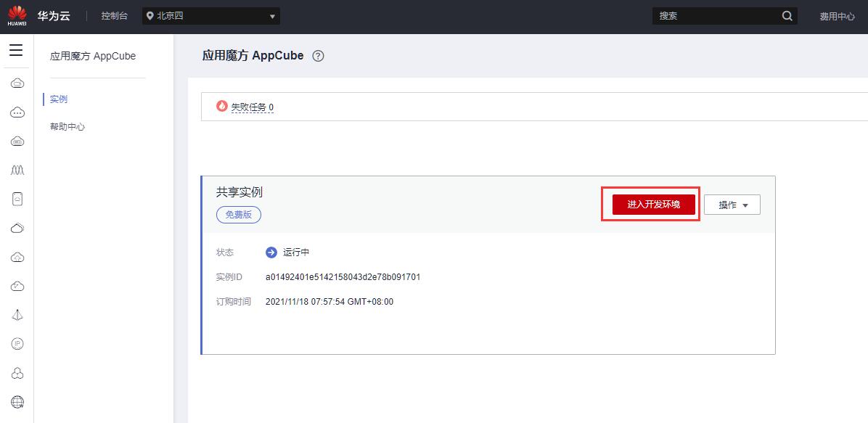This screenshot has width=868, height=423.
Task: Click the 进入开发环境 button
Action: pyautogui.click(x=653, y=205)
